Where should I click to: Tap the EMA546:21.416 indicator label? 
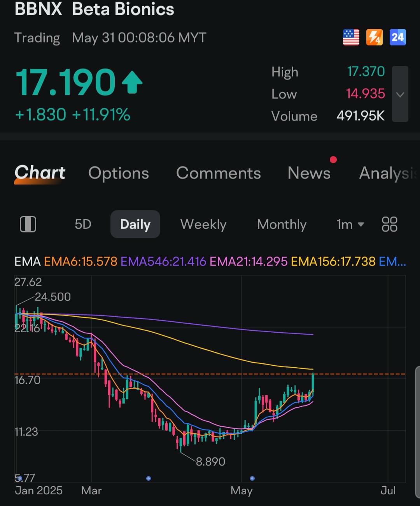pyautogui.click(x=163, y=261)
